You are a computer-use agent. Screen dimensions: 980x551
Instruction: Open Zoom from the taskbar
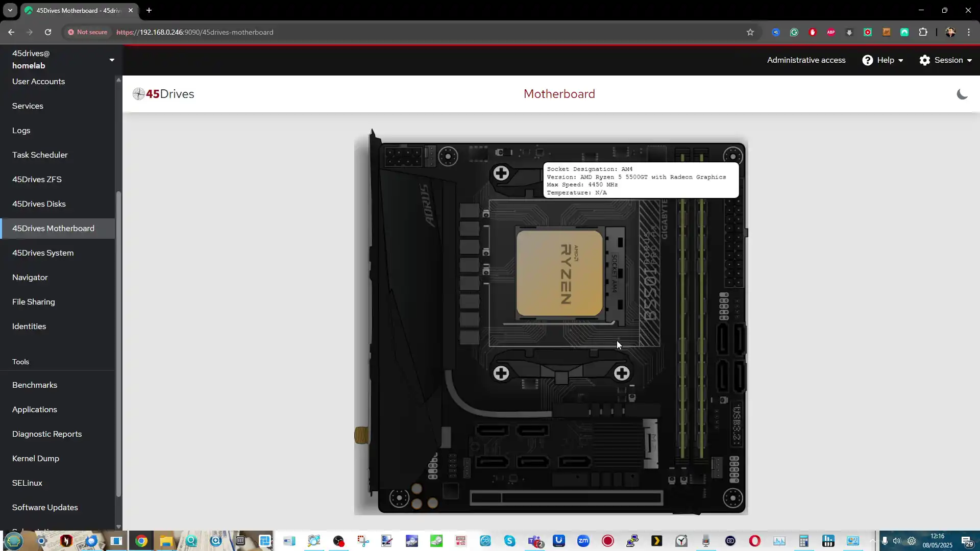(x=583, y=541)
